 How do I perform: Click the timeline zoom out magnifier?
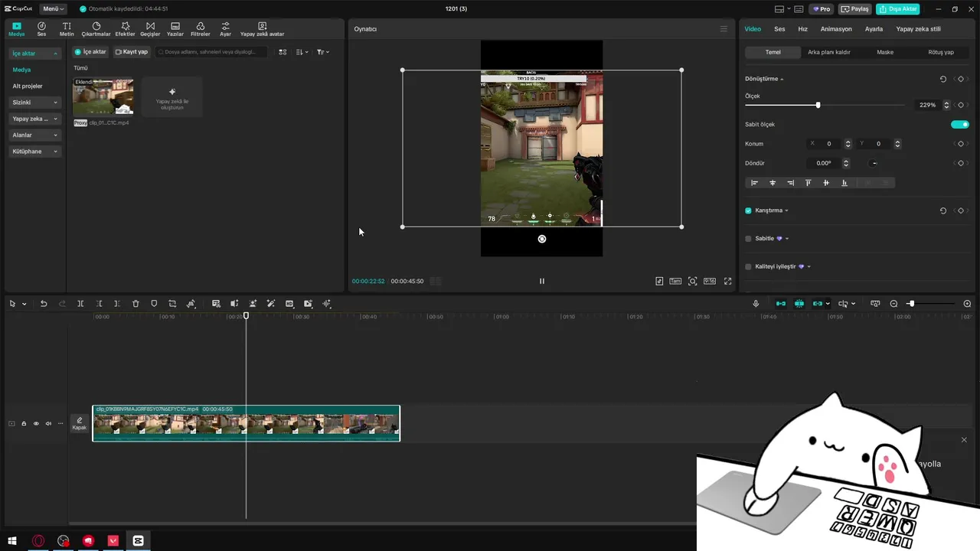pos(893,304)
